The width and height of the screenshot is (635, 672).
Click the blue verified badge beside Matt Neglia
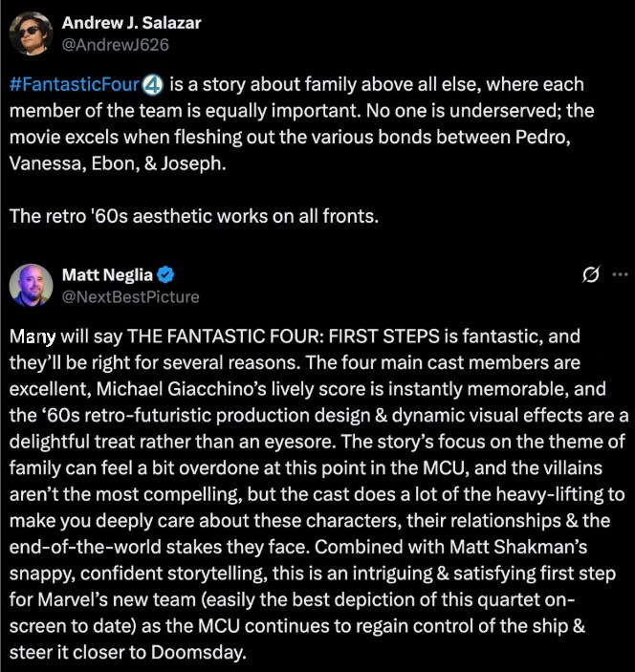tap(165, 274)
